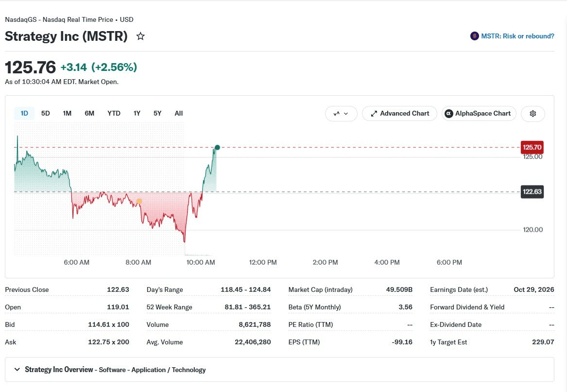
Task: Click Market Cap value 49.509B
Action: tap(399, 290)
